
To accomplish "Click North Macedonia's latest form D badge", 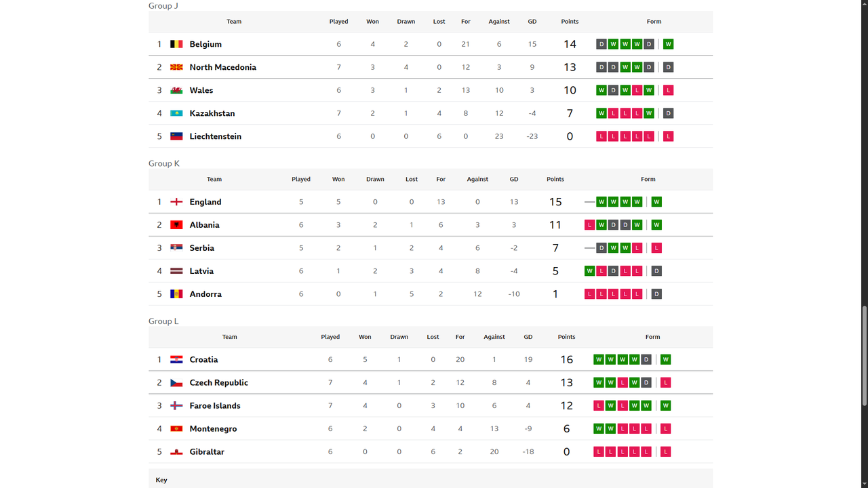I will (x=669, y=67).
